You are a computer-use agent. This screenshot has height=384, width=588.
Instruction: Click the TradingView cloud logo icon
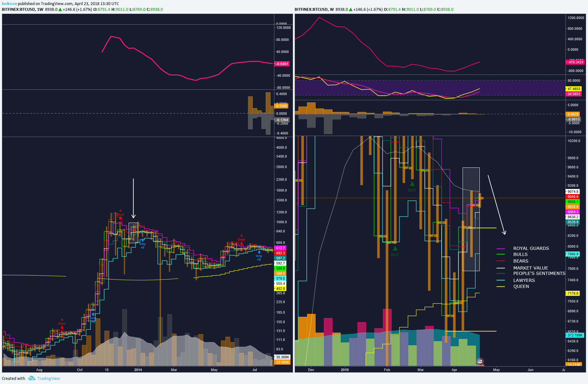(31, 378)
